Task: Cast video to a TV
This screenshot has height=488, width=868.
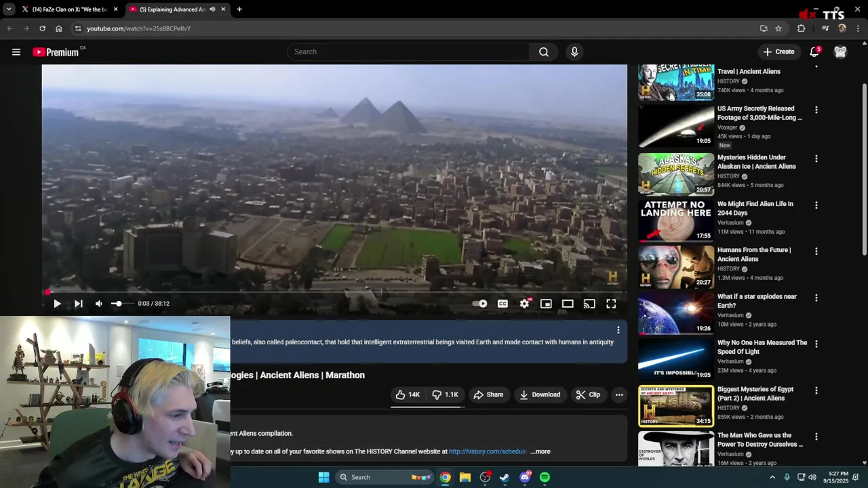Action: click(589, 304)
